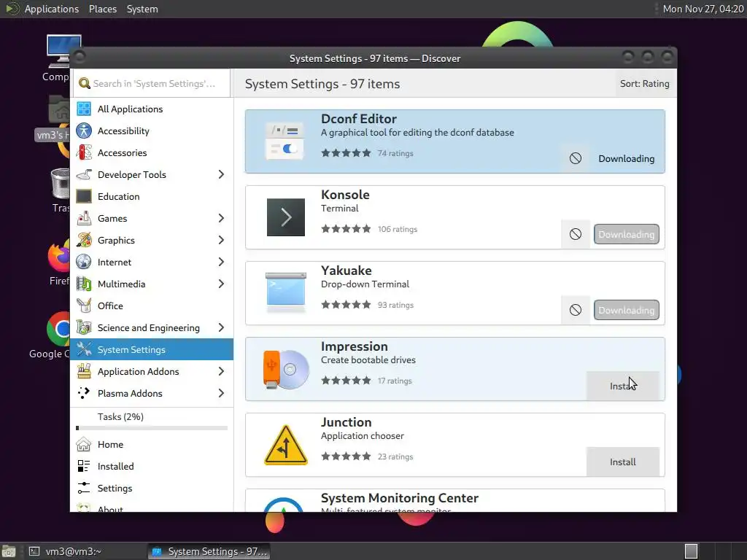This screenshot has width=747, height=560.
Task: Open the System menu in top panel
Action: tap(142, 9)
